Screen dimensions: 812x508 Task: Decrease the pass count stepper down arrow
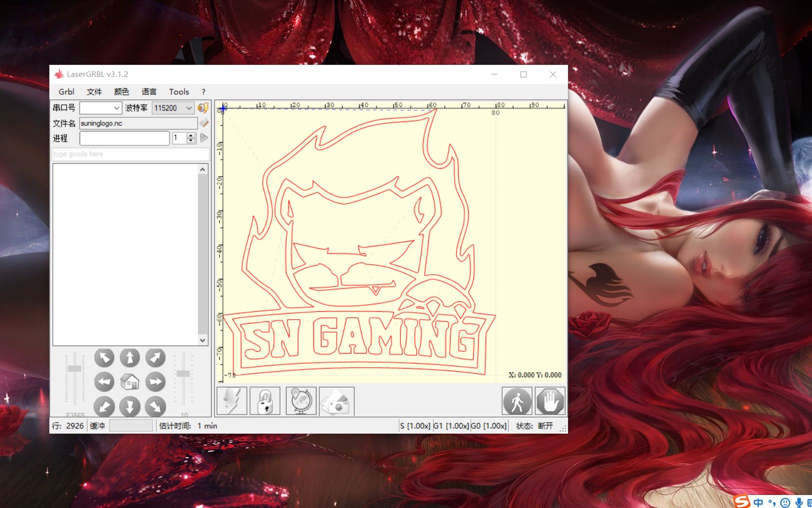coord(191,141)
